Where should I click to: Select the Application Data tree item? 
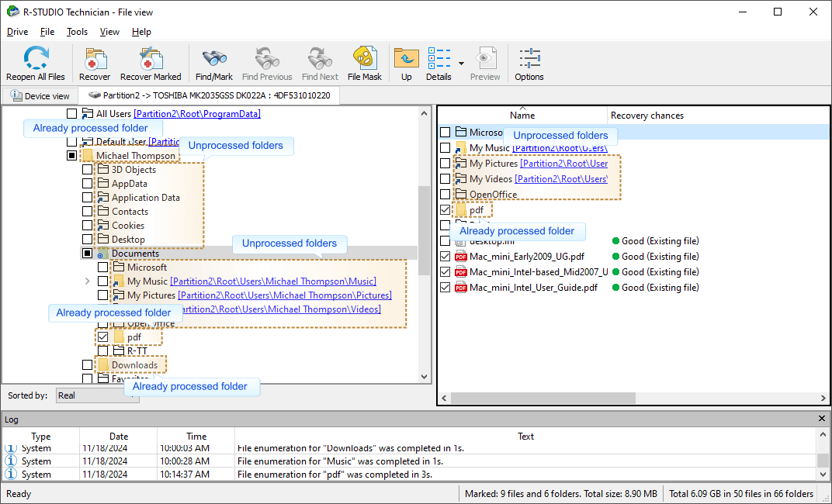pyautogui.click(x=145, y=198)
